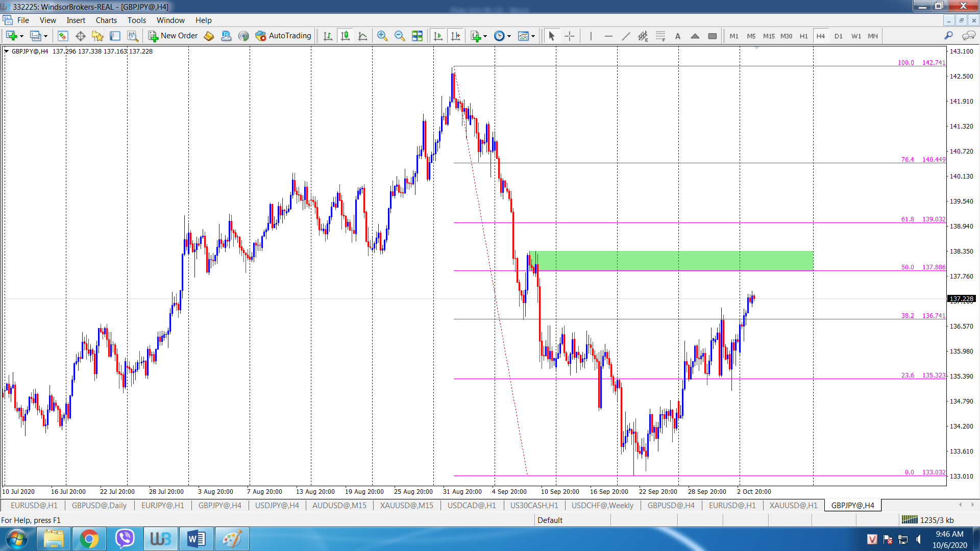Click the Indicators list icon
This screenshot has height=551, width=980.
(x=475, y=36)
